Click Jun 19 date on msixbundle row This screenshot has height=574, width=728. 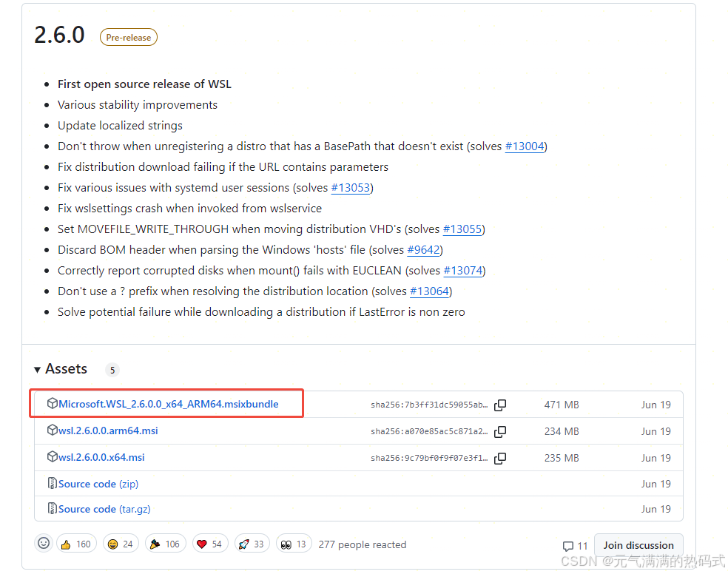tap(656, 405)
